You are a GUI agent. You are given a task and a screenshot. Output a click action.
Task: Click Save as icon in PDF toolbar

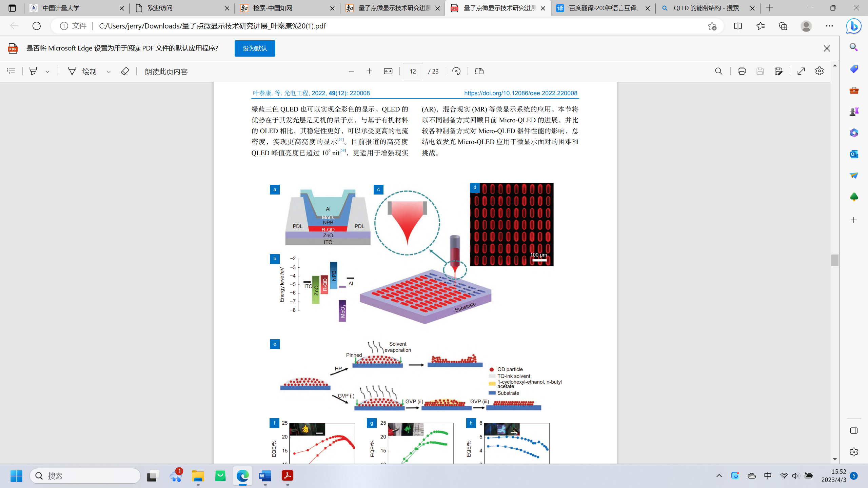(778, 71)
